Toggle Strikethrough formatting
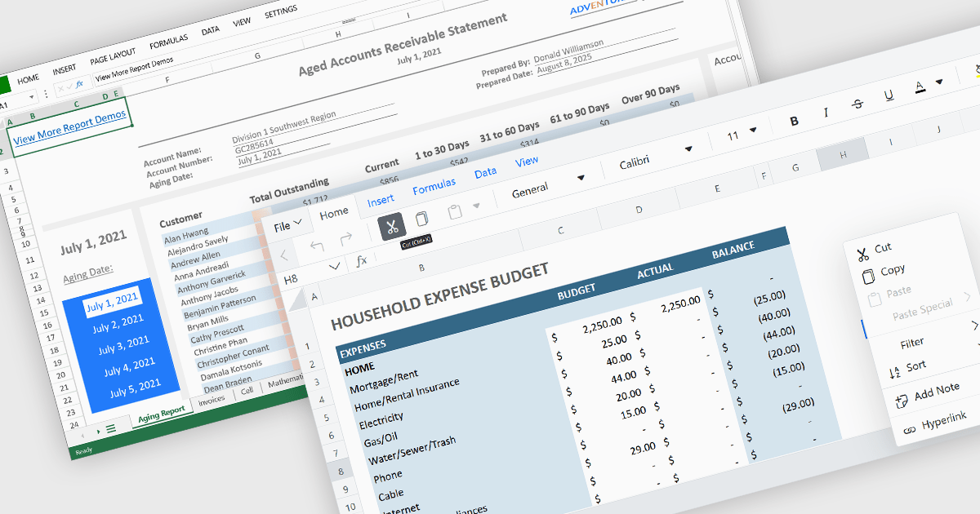Screen dimensions: 980x514 coord(857,104)
